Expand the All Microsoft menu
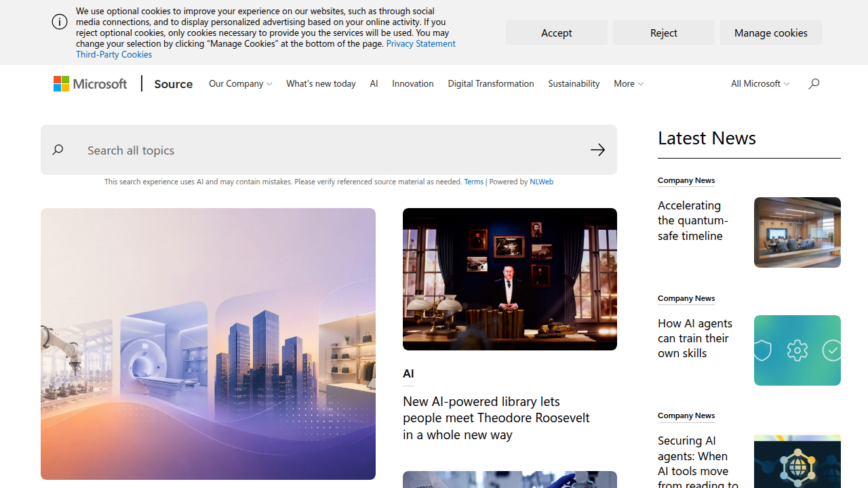This screenshot has width=868, height=488. point(760,83)
